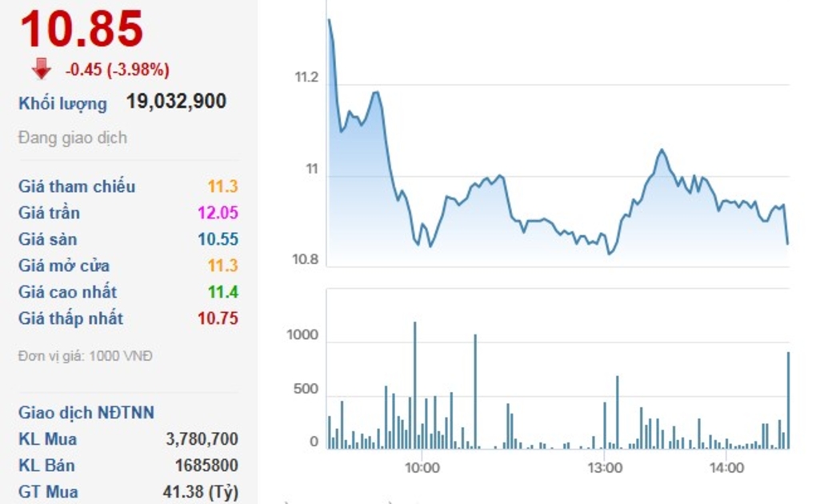840x504 pixels.
Task: Click the tallest volume bar near 10:00
Action: pos(414,384)
